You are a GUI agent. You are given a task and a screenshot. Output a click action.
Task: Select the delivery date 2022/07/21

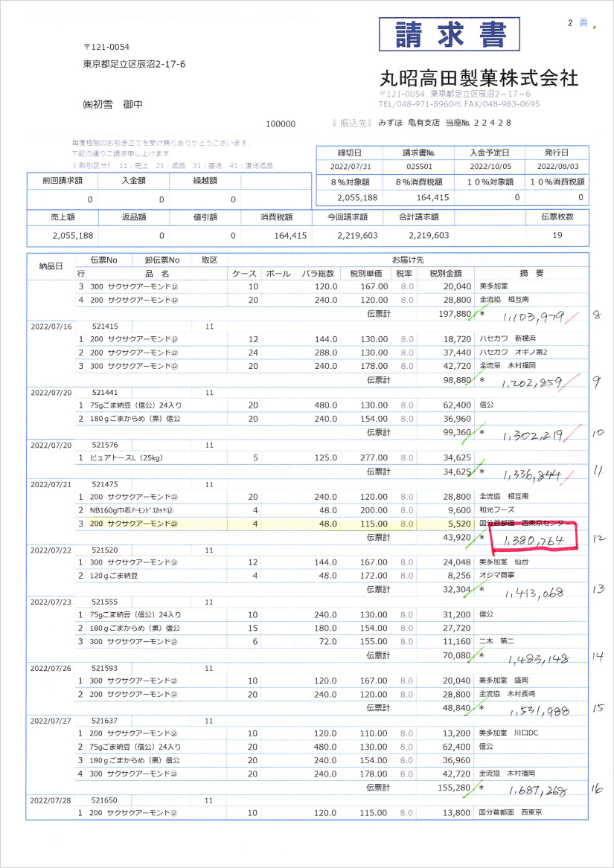(51, 484)
